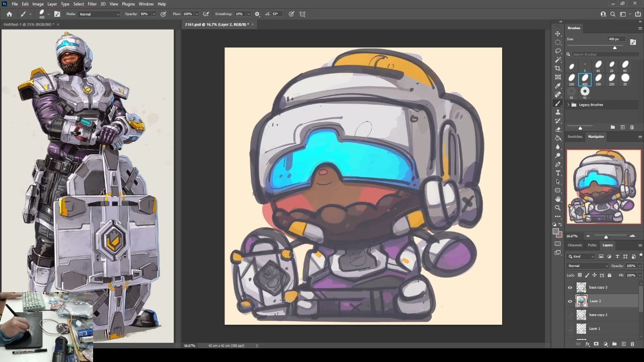This screenshot has height=362, width=644.
Task: Click the foreground color swatch
Action: pyautogui.click(x=556, y=232)
